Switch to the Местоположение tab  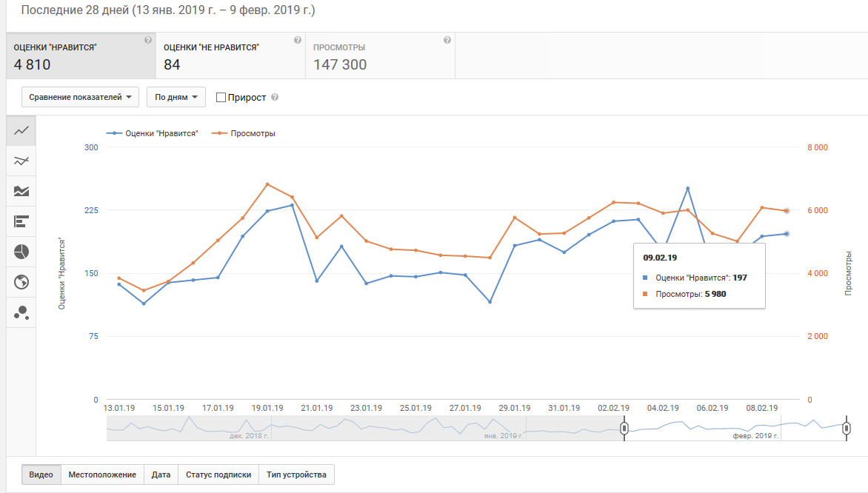pyautogui.click(x=102, y=474)
